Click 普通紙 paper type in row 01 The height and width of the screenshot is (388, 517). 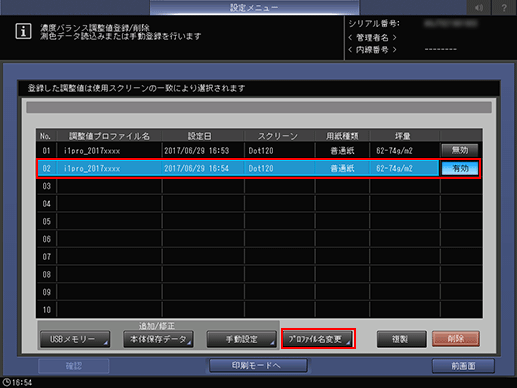point(342,151)
